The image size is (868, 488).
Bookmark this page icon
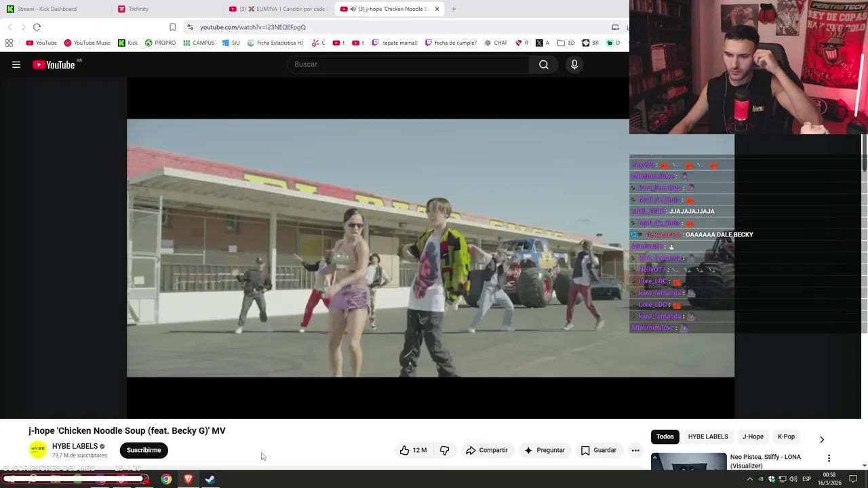point(172,27)
